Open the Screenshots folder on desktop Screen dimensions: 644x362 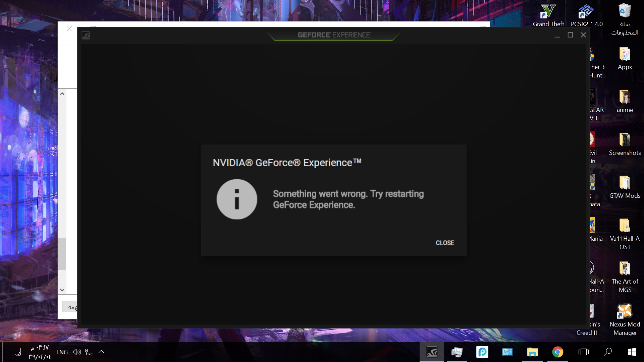(x=625, y=144)
